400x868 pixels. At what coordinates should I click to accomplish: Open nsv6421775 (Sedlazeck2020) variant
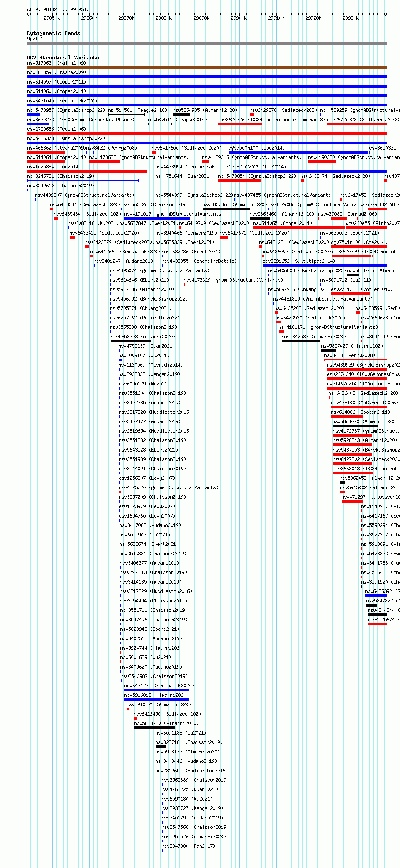click(160, 686)
